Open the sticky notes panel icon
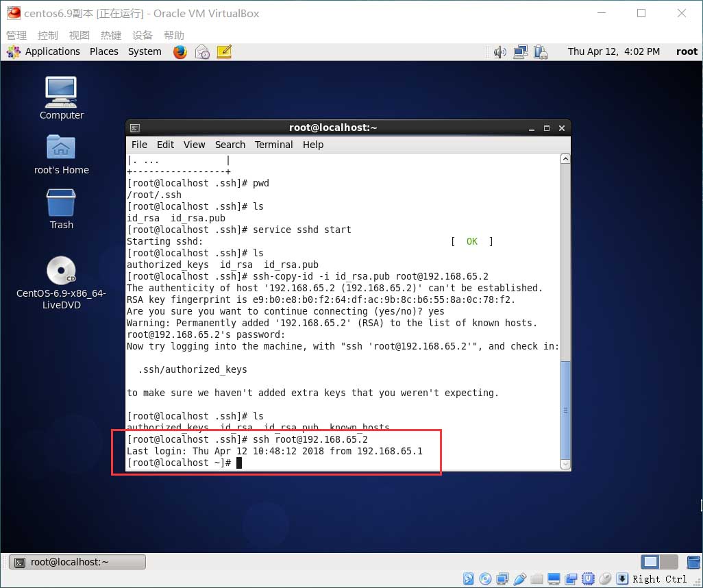 click(x=224, y=51)
